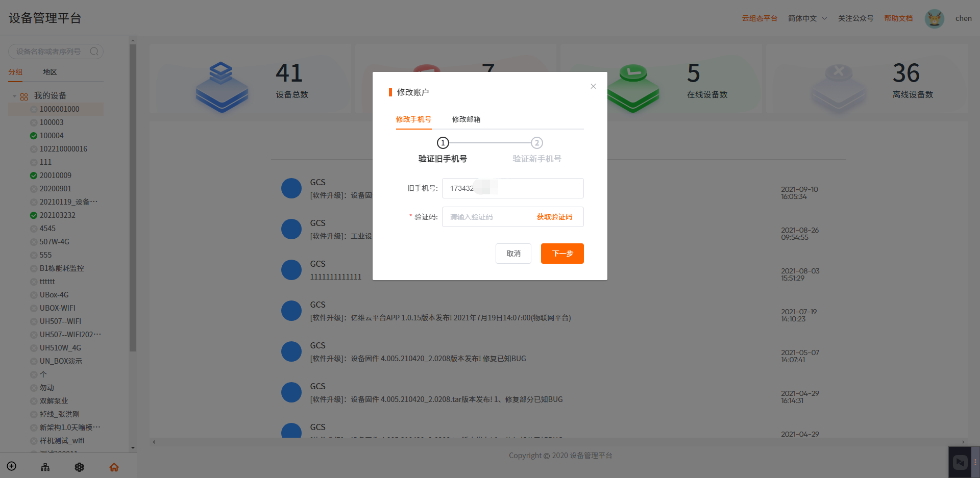Click the home icon at bottom

pos(114,467)
